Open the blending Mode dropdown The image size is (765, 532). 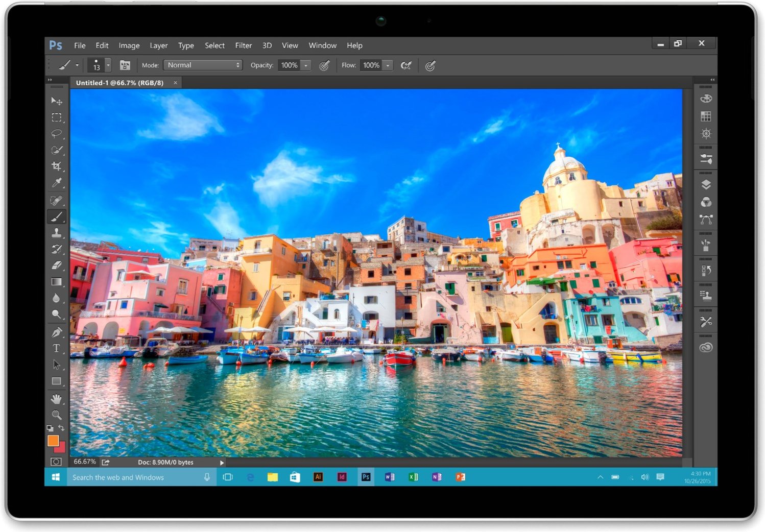coord(202,65)
